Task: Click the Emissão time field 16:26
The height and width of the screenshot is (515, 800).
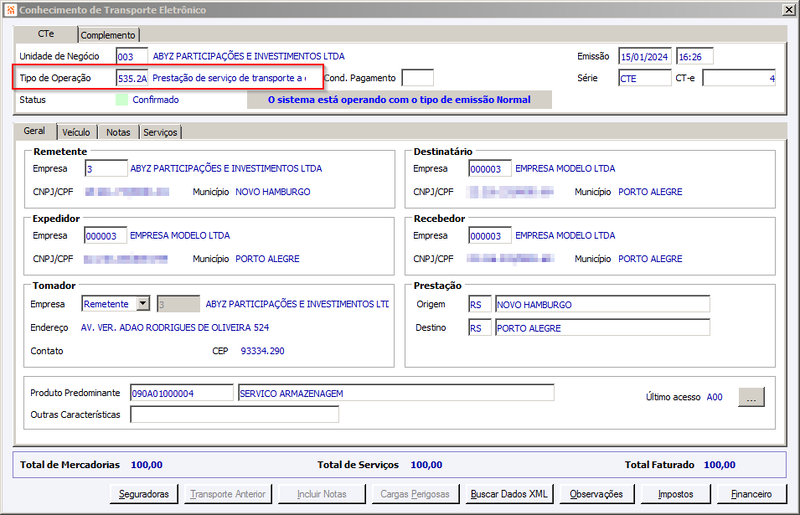Action: pos(694,57)
